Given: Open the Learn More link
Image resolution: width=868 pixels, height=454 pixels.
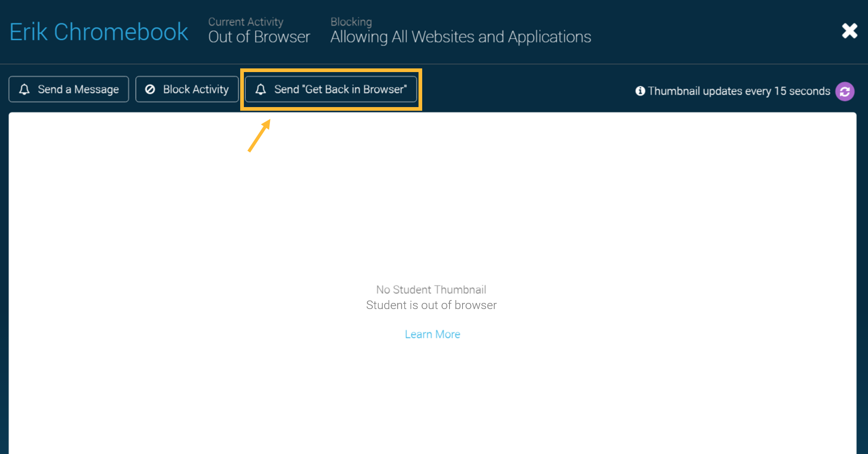Looking at the screenshot, I should [x=432, y=334].
